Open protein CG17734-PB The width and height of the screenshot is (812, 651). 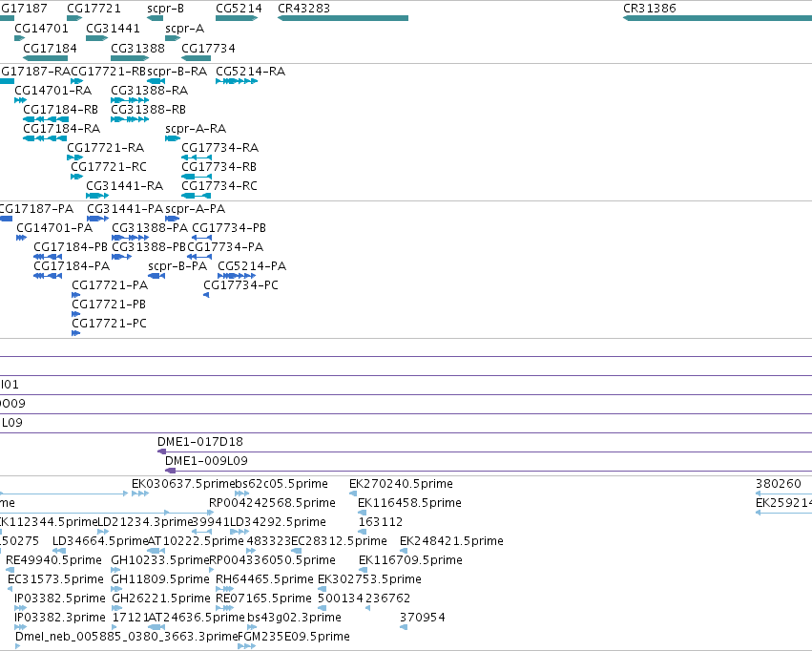[x=202, y=238]
